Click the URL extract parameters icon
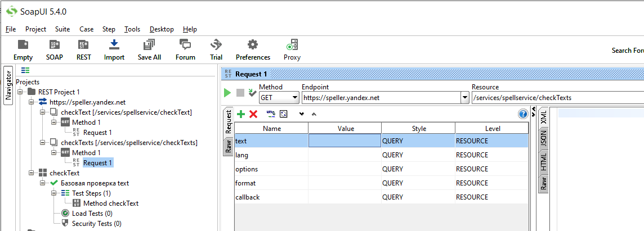Viewport: 644px width, 231px height. click(x=270, y=114)
